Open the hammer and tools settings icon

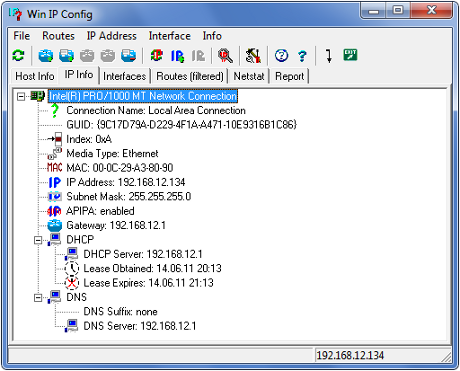point(253,55)
